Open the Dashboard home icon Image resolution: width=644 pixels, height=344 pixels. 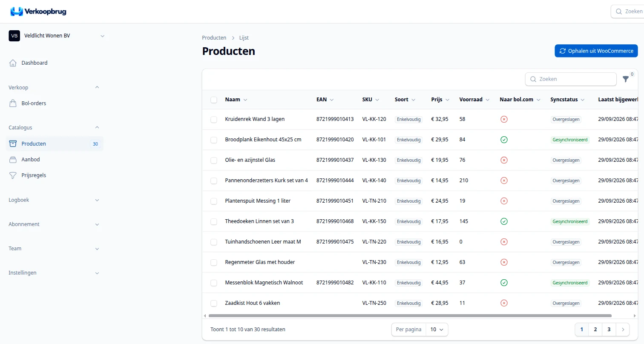pos(13,63)
